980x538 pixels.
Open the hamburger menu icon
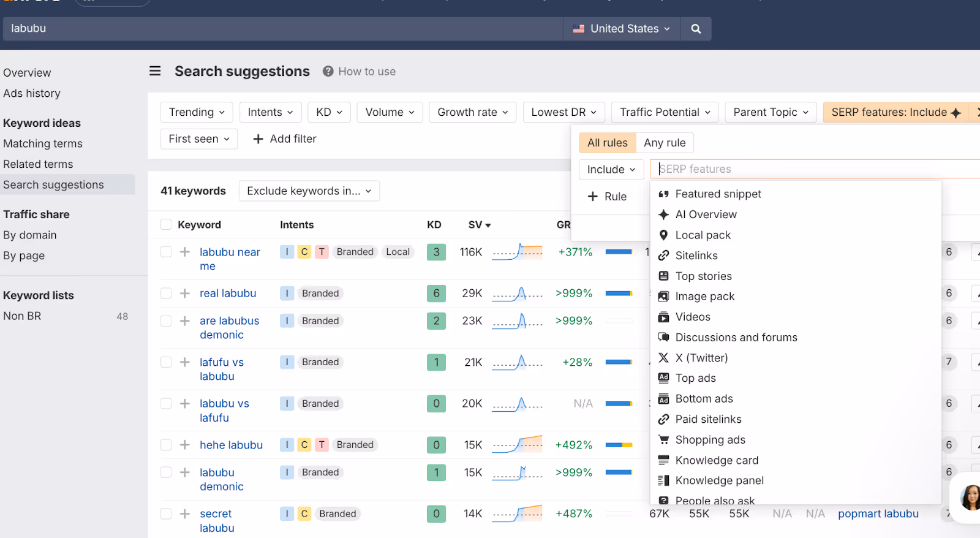click(155, 71)
